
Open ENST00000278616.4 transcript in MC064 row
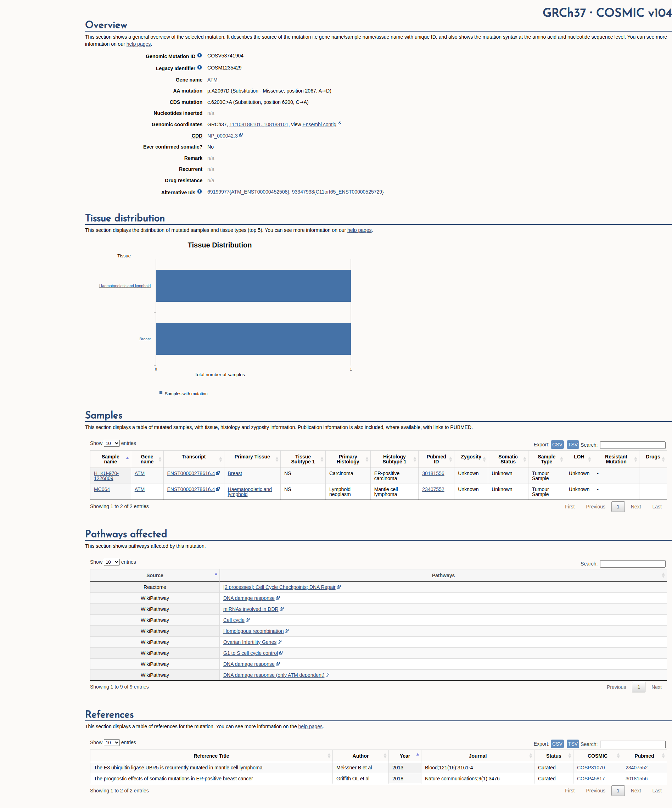pyautogui.click(x=191, y=489)
